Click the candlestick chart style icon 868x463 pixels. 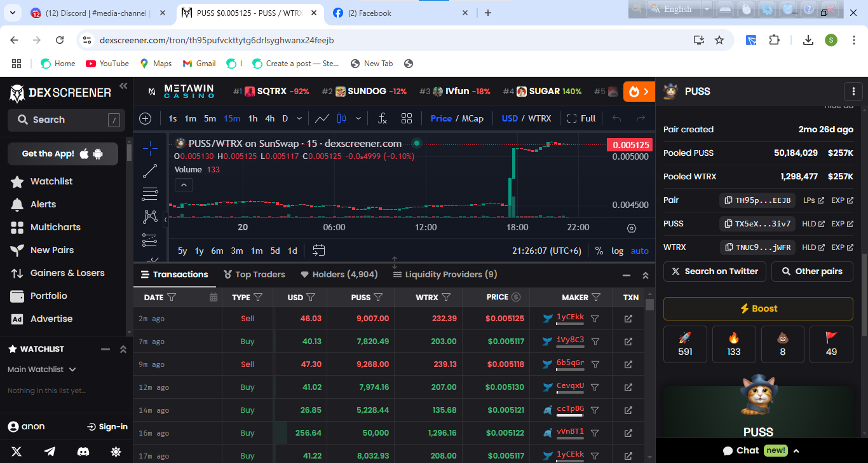point(341,118)
